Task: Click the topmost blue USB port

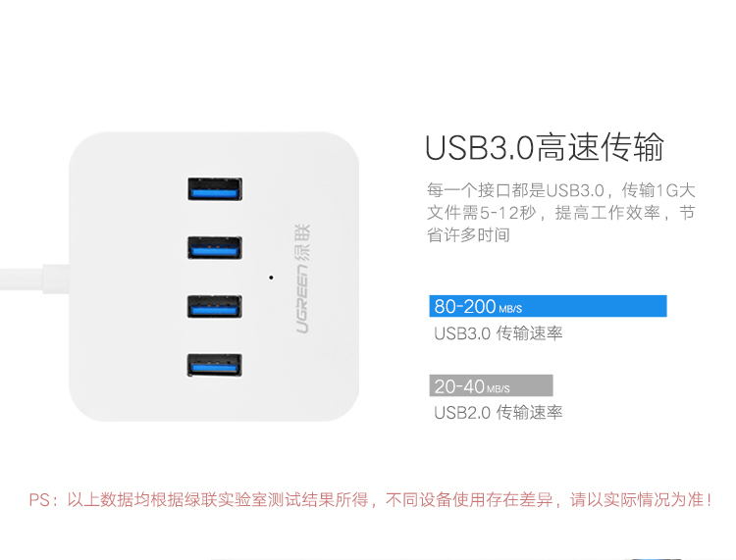Action: click(215, 189)
